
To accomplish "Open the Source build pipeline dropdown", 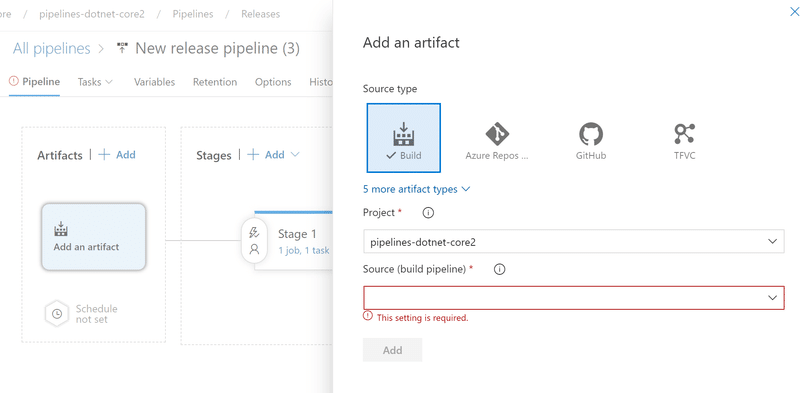I will (x=573, y=298).
